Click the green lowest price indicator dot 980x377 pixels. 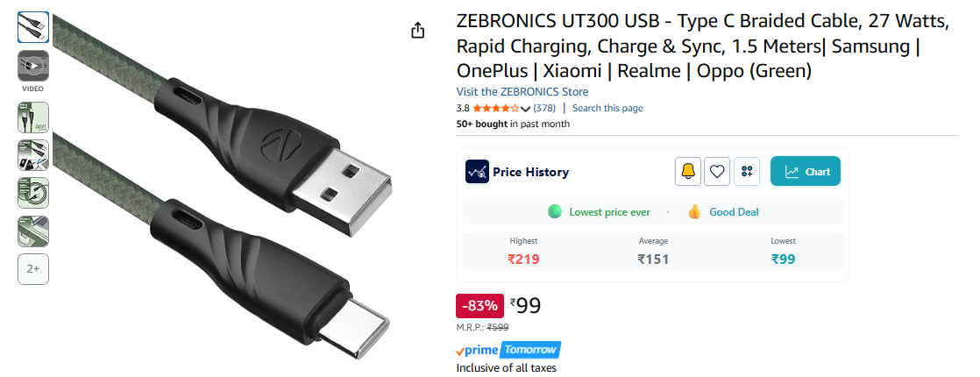click(554, 211)
